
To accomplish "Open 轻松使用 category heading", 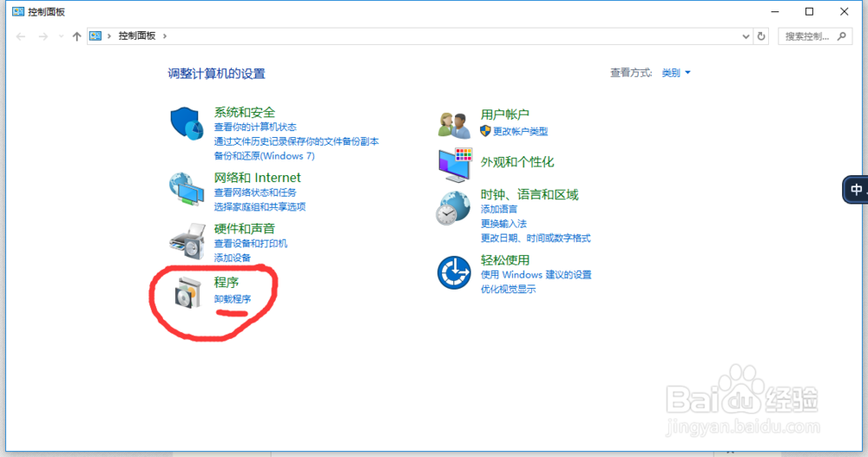I will tap(505, 260).
